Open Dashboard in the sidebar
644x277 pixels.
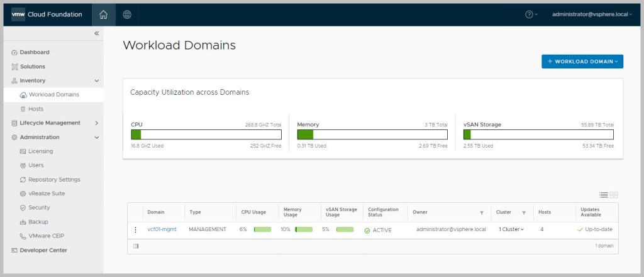pos(35,52)
